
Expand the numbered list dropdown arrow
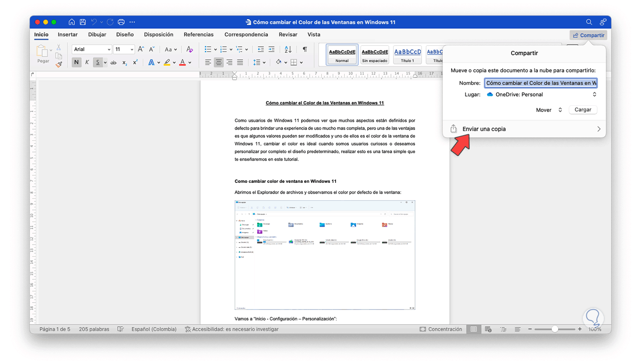tap(231, 50)
